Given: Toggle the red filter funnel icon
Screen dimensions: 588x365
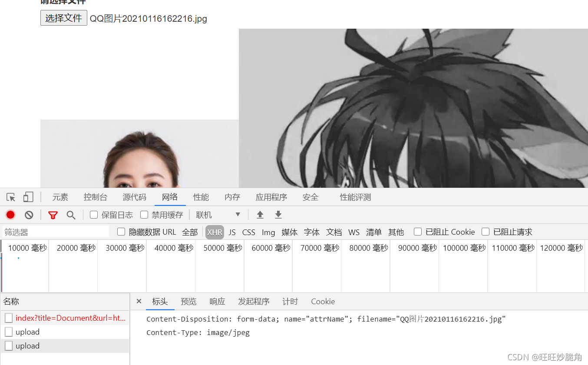Looking at the screenshot, I should click(x=53, y=215).
